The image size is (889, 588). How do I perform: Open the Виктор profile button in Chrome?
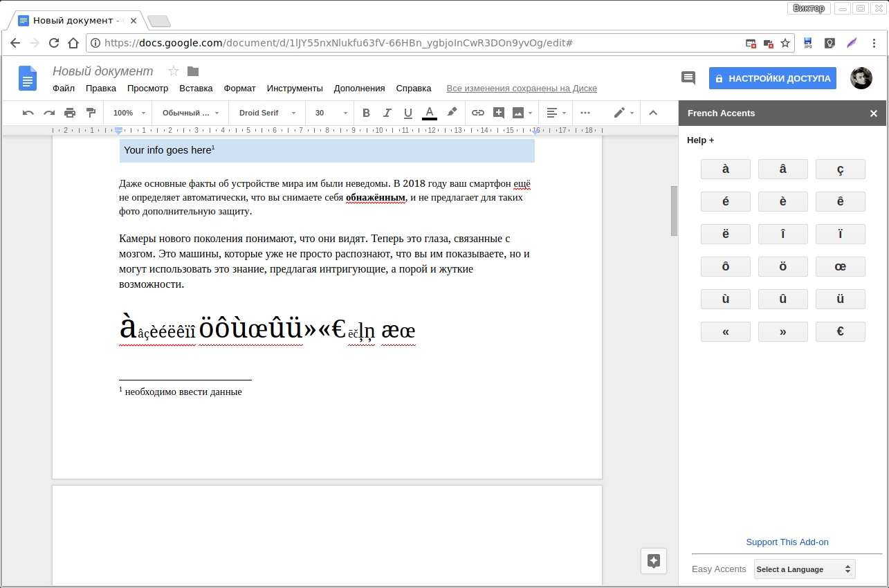tap(808, 8)
